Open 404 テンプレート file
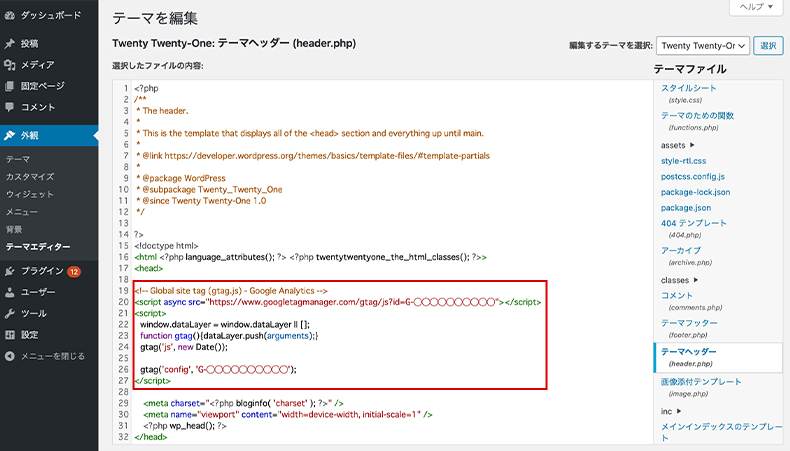This screenshot has height=451, width=790. [694, 223]
